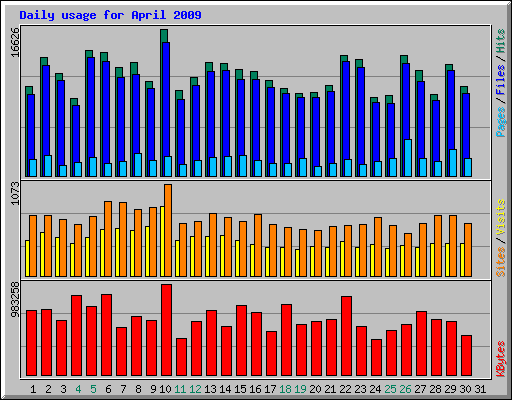512x400 pixels.
Task: Click the tall cyan Pages bar for day 26
Action: (408, 158)
